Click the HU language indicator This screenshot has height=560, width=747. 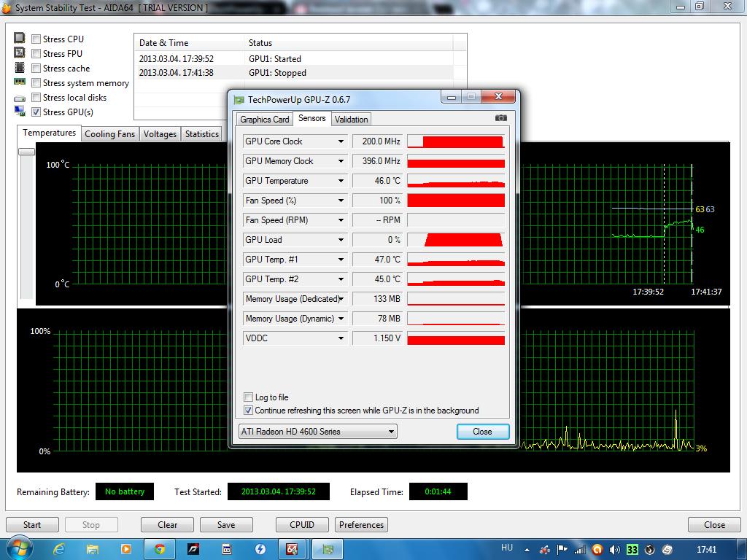tap(507, 548)
